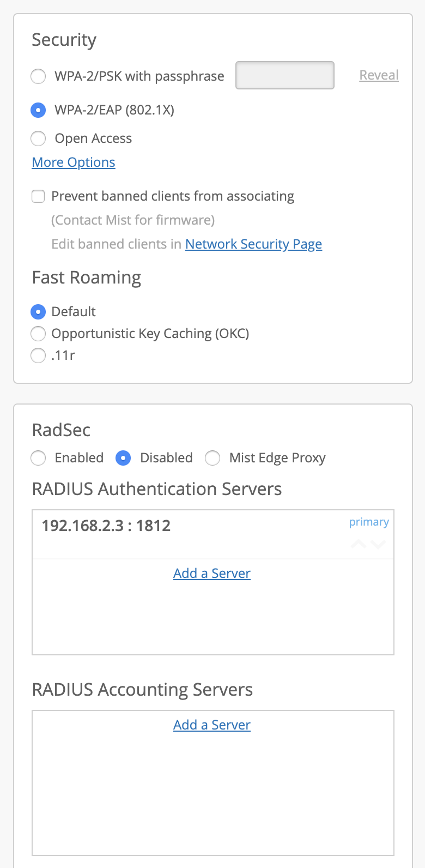The image size is (425, 868).
Task: Add a RADIUS accounting server
Action: (x=212, y=725)
